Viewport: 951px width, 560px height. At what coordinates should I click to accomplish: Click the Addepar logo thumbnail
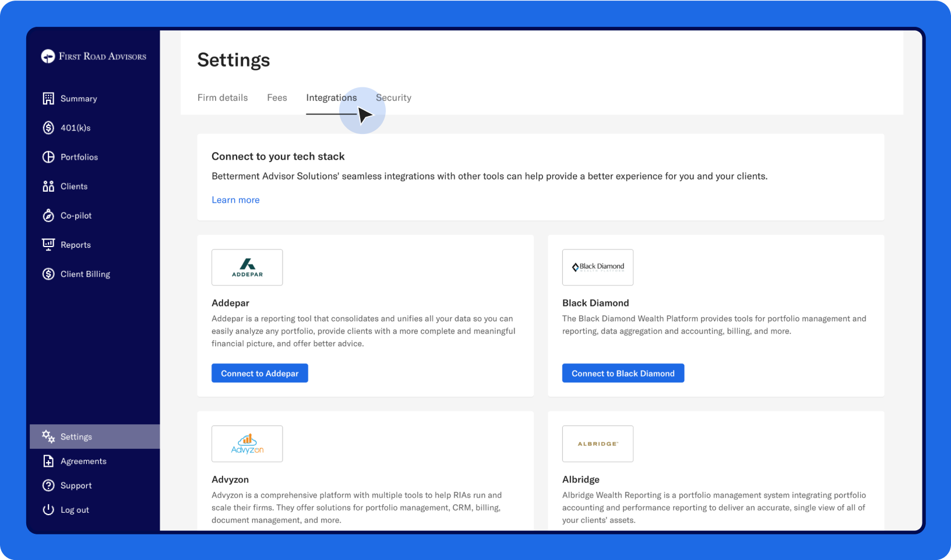[247, 267]
